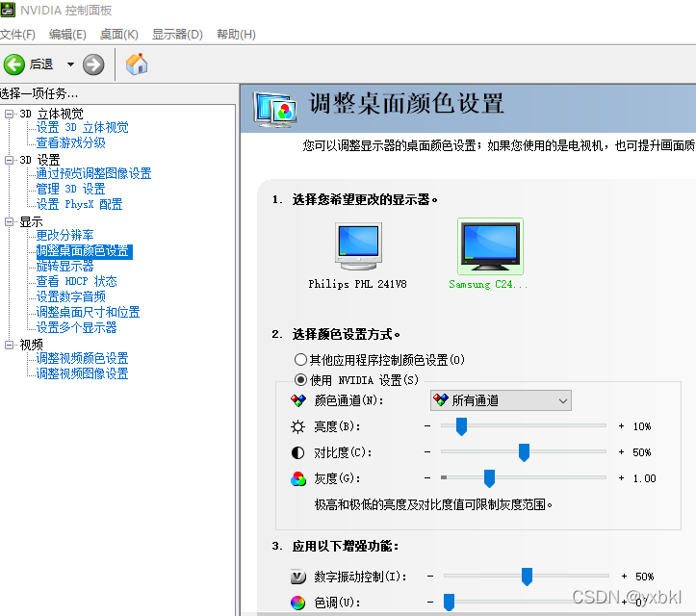Collapse the 显示 tree node
This screenshot has width=696, height=616.
click(9, 221)
